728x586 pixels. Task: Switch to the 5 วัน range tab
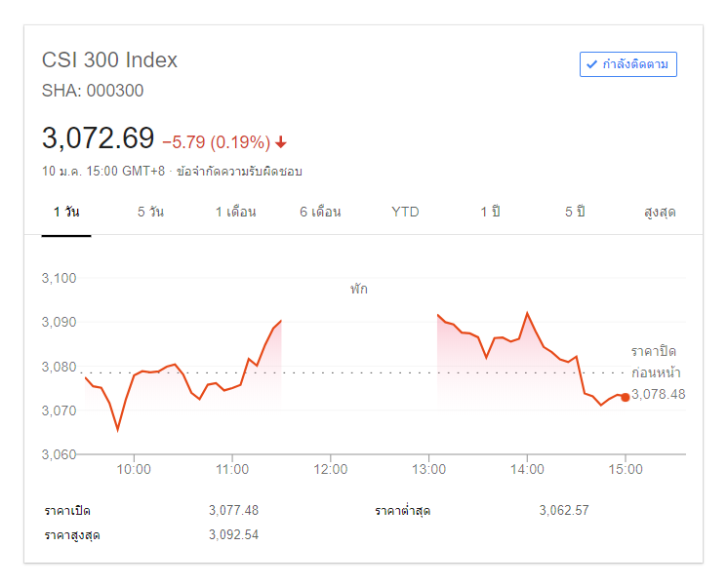coord(150,212)
